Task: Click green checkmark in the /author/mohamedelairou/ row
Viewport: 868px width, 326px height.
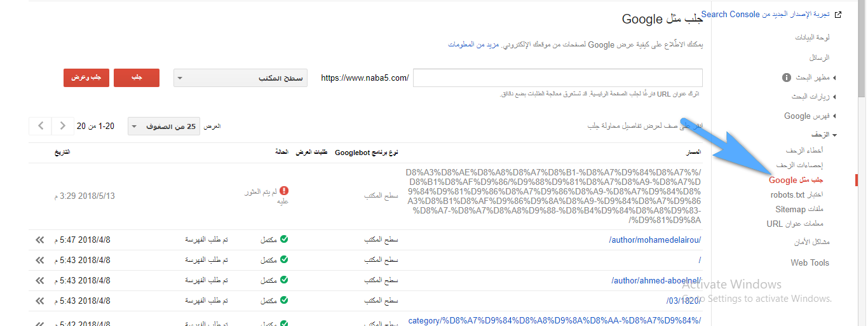Action: tap(284, 240)
